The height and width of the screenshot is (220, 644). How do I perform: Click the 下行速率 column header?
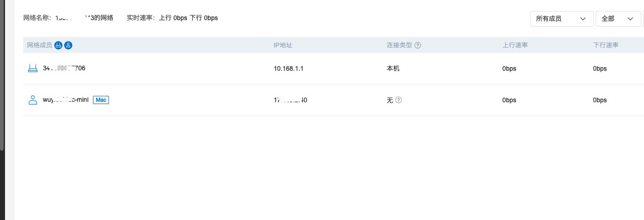click(606, 45)
